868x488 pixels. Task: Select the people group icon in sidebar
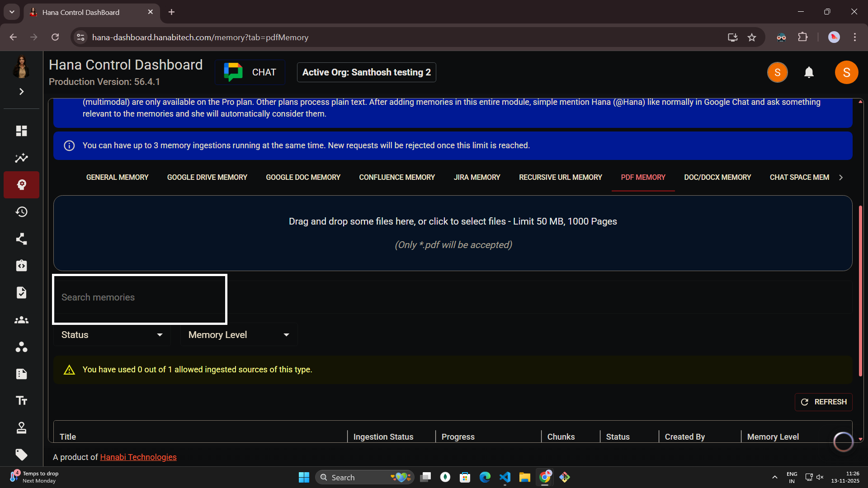click(21, 320)
